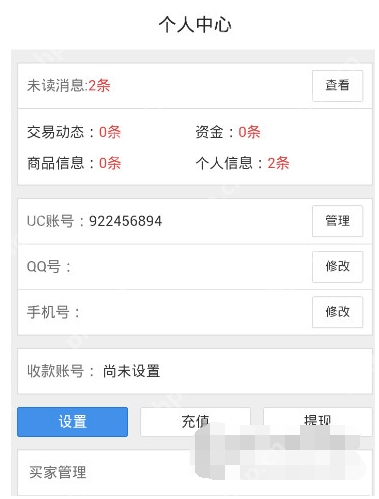Tap the 个人中心 page title
This screenshot has width=379, height=499.
195,25
